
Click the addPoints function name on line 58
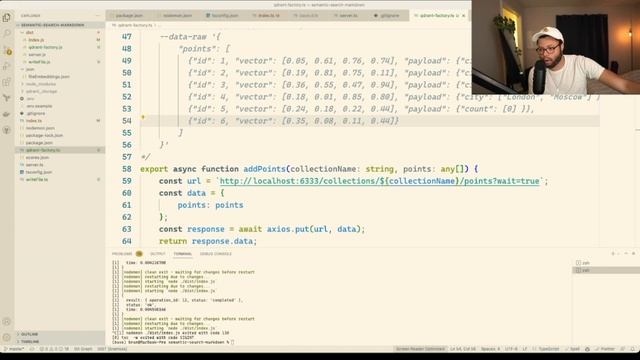[x=264, y=169]
